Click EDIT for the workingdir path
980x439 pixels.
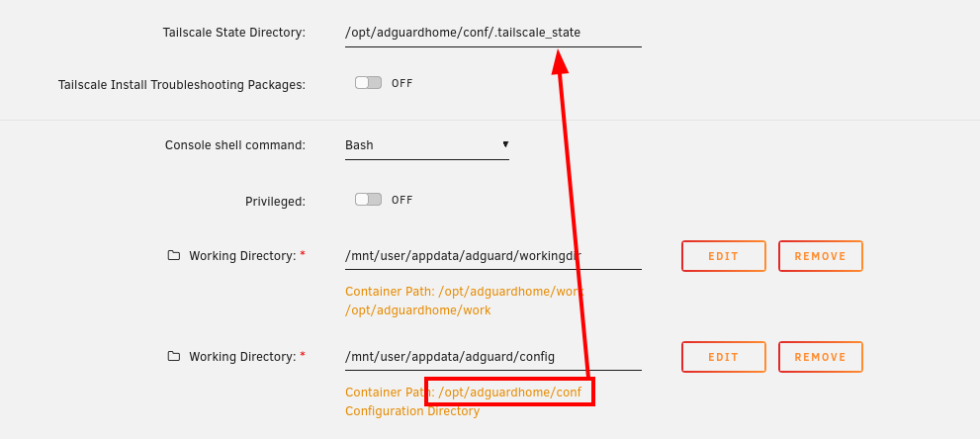724,256
